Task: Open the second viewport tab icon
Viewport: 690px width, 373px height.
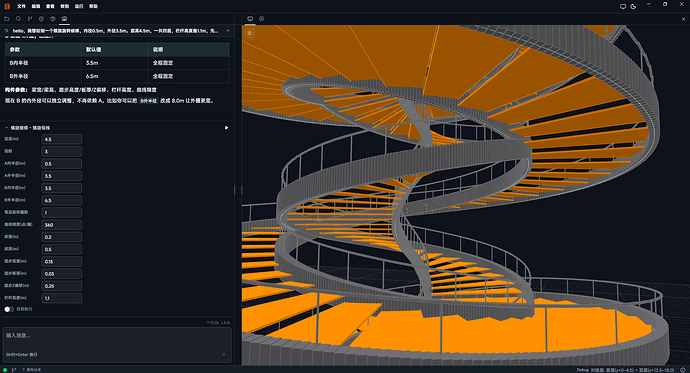Action: point(261,18)
